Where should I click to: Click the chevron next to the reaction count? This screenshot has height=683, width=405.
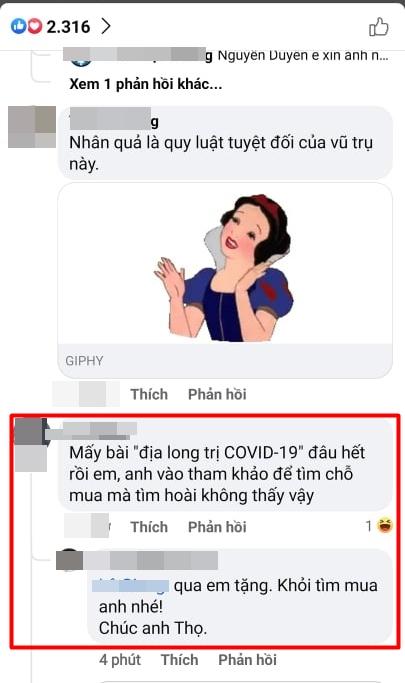[x=106, y=27]
